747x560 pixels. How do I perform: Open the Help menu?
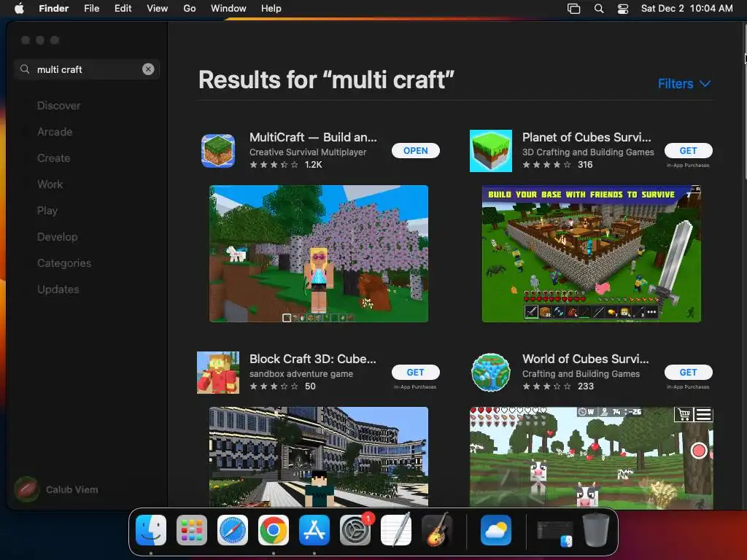click(x=271, y=9)
